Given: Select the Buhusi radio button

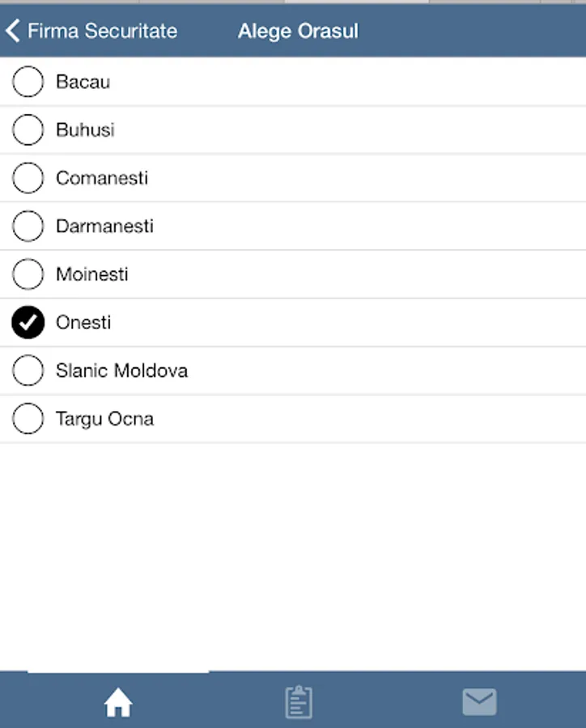Looking at the screenshot, I should pos(28,129).
